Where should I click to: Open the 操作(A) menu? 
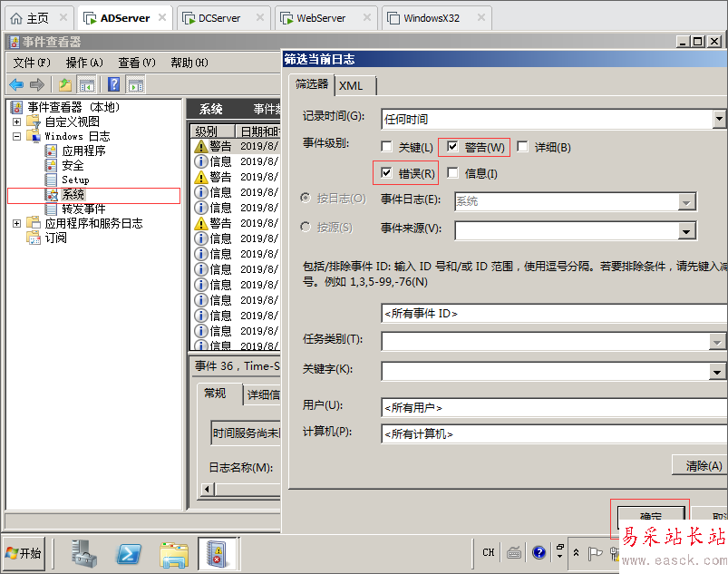tap(84, 63)
